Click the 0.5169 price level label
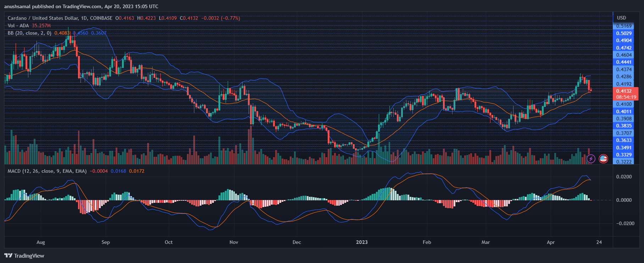This screenshot has height=263, width=644. [624, 26]
